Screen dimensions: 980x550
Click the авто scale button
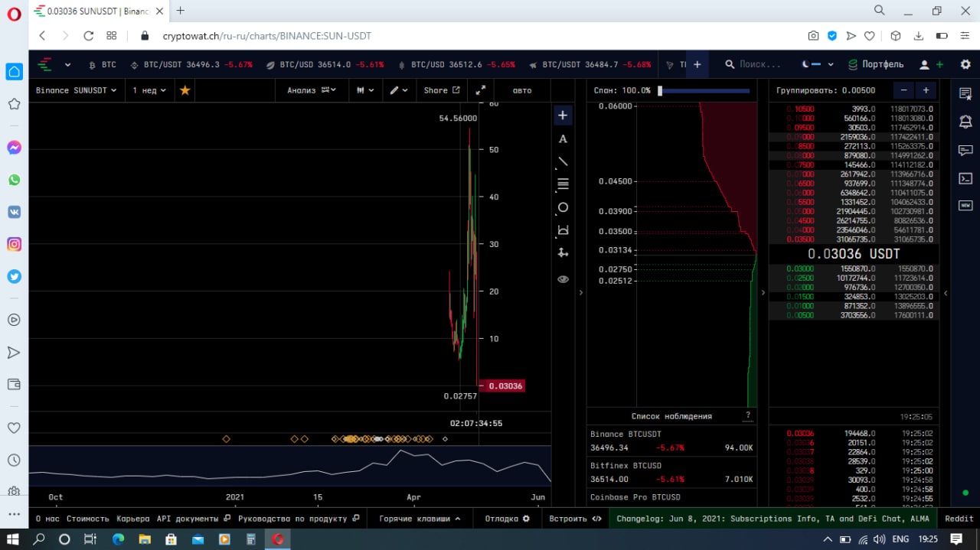[x=522, y=90]
